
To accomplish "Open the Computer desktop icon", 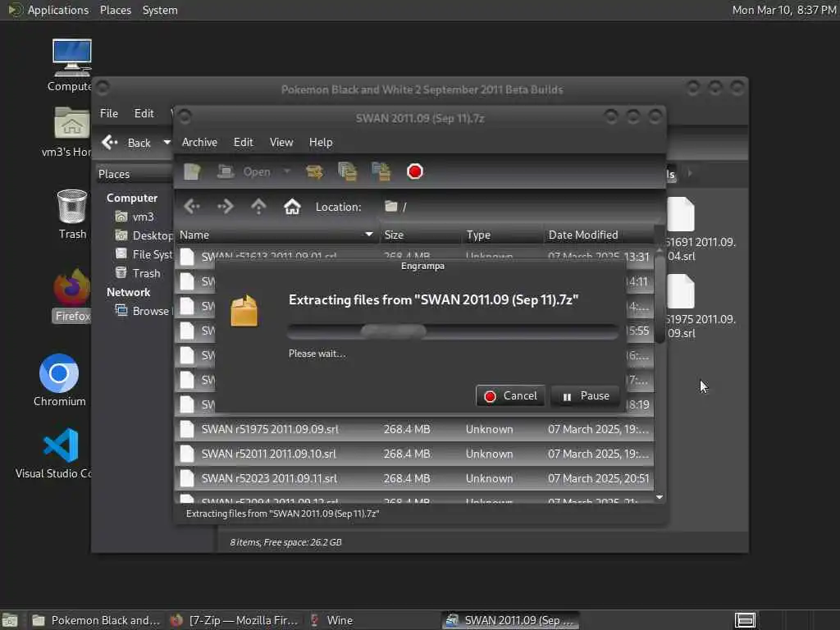I will pos(71,65).
